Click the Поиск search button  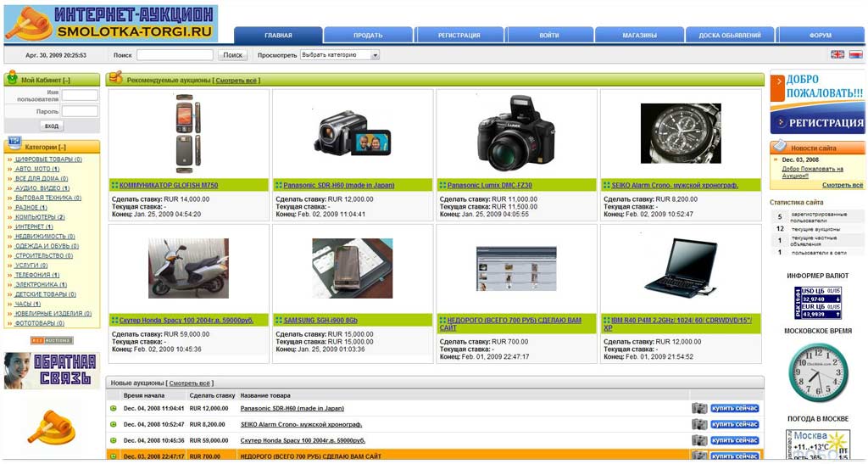pyautogui.click(x=232, y=55)
